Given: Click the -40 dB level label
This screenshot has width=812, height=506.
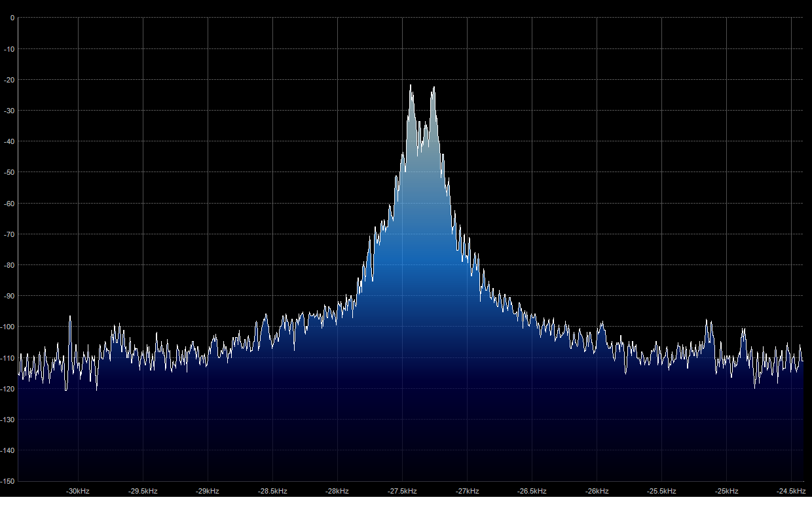Looking at the screenshot, I should coord(10,141).
